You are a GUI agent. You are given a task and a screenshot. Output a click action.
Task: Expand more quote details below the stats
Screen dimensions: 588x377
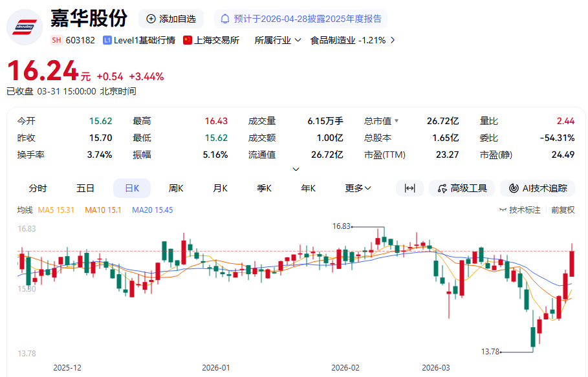[296, 169]
